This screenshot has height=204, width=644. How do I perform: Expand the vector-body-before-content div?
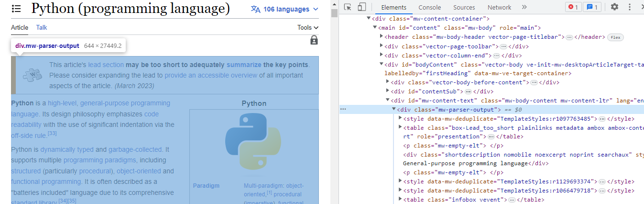tap(388, 82)
